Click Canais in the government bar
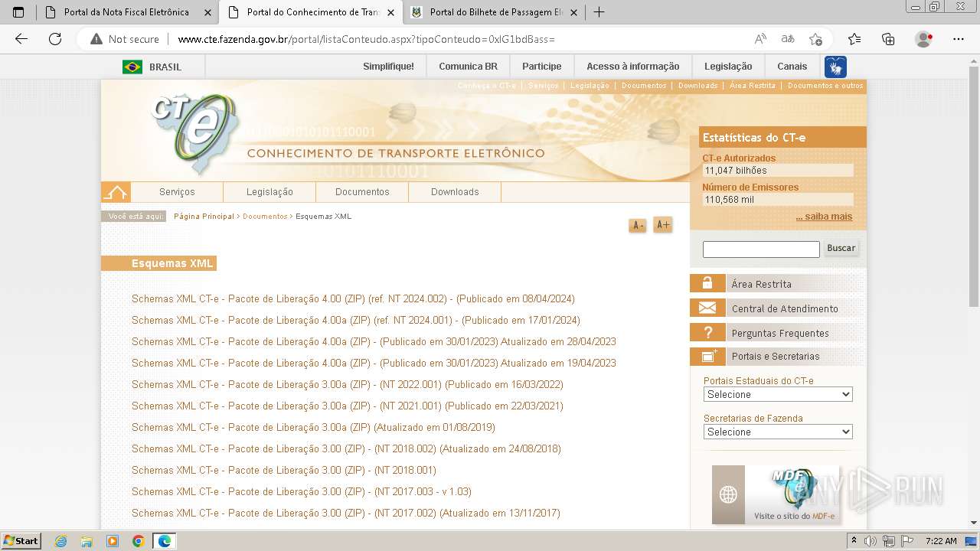 792,67
